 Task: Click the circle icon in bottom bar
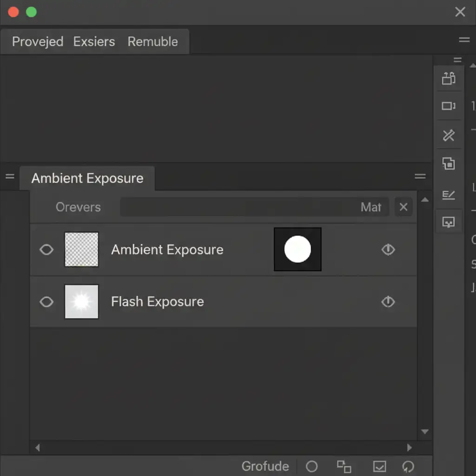312,466
